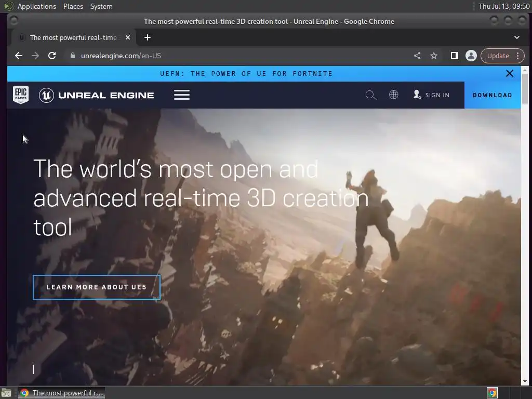Click the scrollbar up arrow
Screen dimensions: 532x399
click(x=525, y=70)
